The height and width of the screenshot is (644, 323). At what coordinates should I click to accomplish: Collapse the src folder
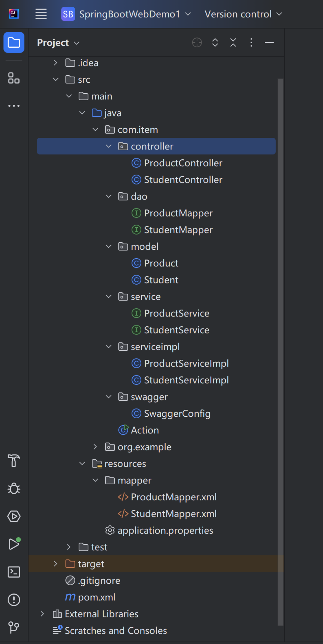pos(56,79)
